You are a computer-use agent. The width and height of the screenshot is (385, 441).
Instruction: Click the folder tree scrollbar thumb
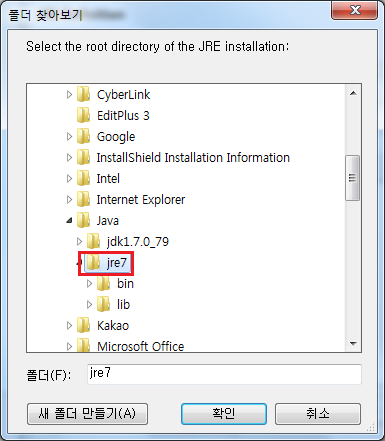(353, 178)
